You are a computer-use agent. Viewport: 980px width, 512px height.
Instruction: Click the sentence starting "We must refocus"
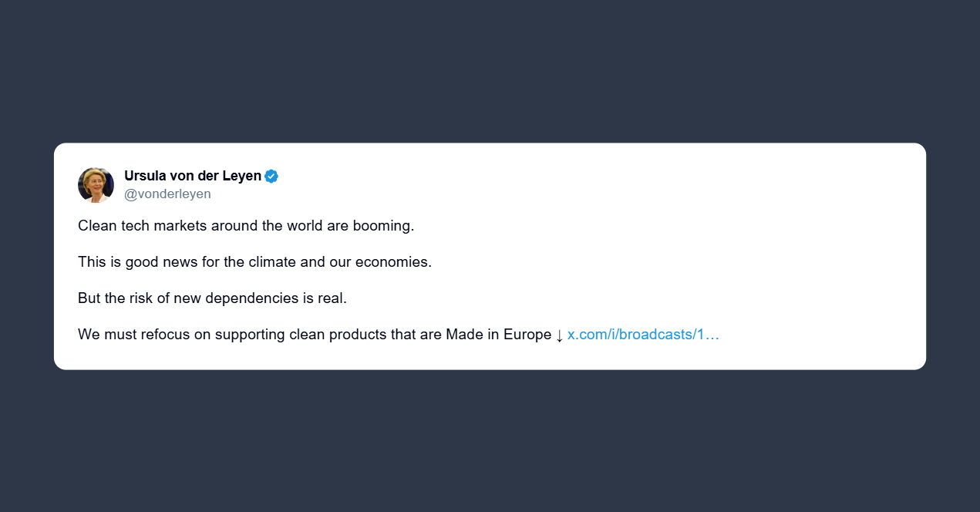tap(315, 335)
